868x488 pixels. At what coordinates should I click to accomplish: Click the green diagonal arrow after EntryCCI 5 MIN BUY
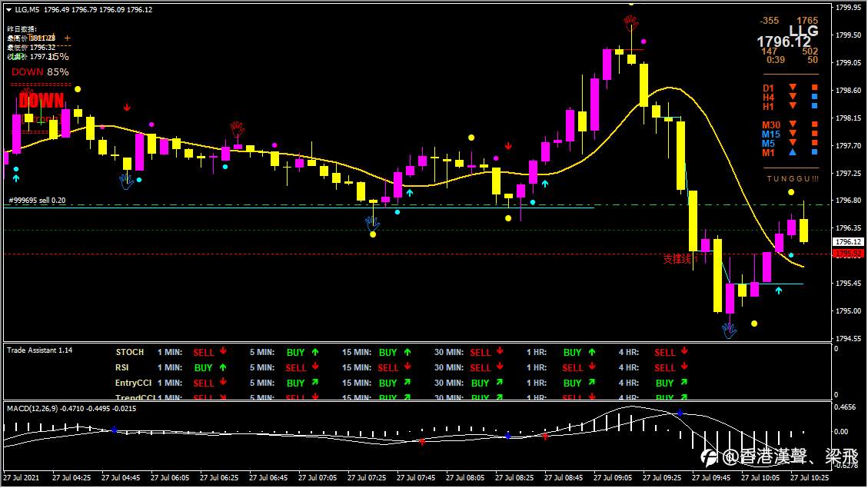pyautogui.click(x=315, y=382)
